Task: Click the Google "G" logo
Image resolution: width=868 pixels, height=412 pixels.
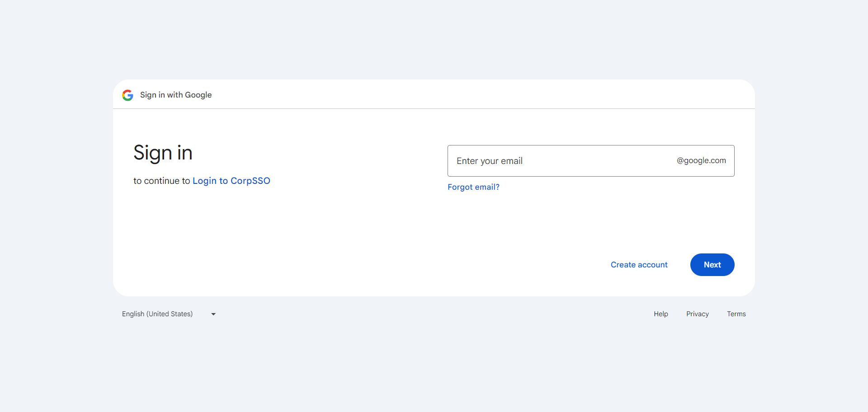Action: pos(127,95)
